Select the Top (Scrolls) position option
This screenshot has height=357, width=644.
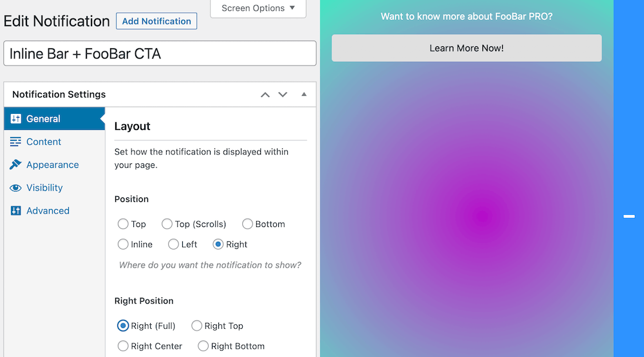[167, 224]
